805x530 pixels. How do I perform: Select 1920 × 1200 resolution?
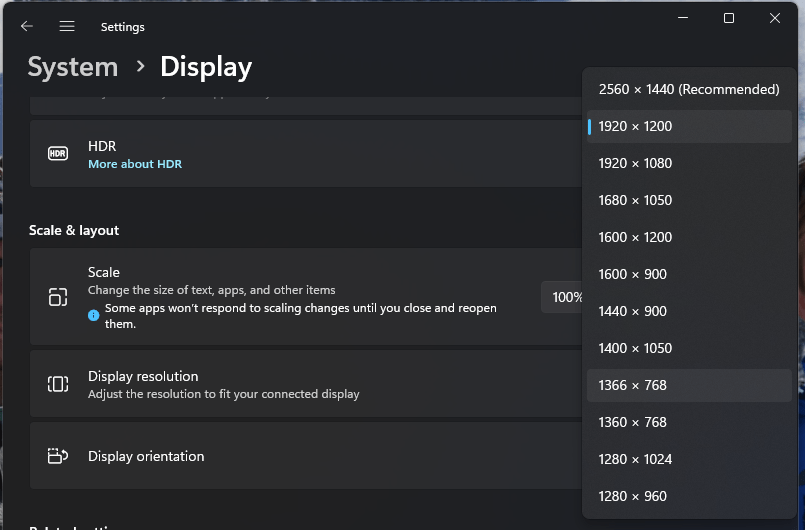(x=689, y=126)
